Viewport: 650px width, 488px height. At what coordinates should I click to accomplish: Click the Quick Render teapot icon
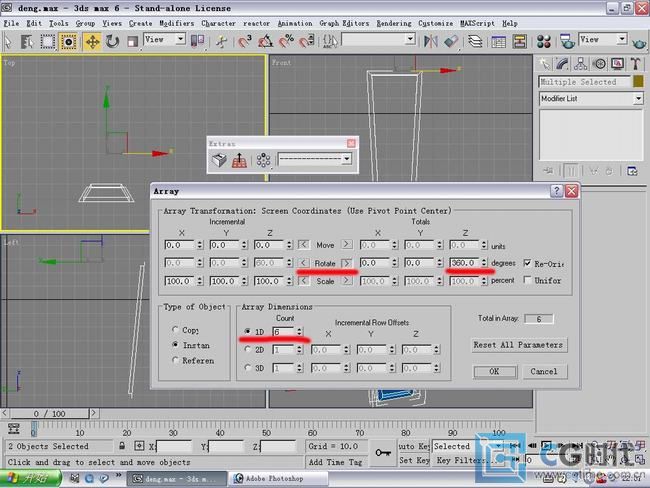tap(639, 42)
